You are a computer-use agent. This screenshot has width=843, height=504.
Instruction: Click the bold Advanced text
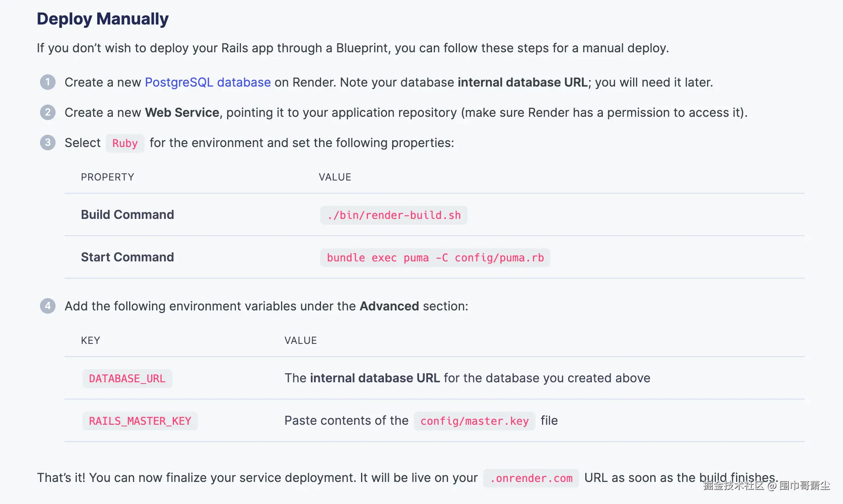389,306
